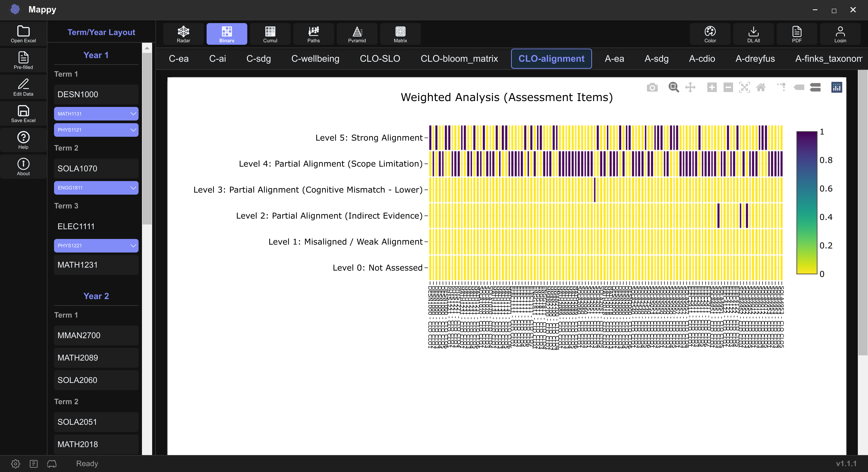Open the ENGG1811 course dropdown
Viewport: 868px width, 472px height.
pyautogui.click(x=96, y=188)
